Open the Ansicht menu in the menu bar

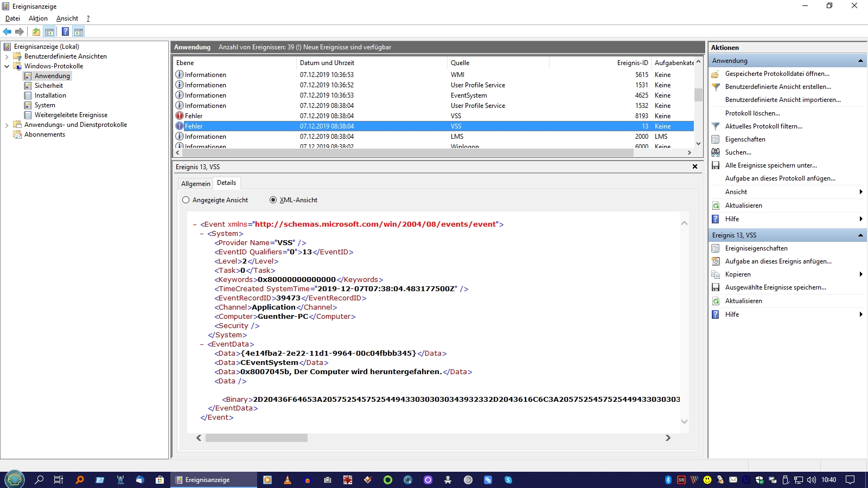click(67, 18)
